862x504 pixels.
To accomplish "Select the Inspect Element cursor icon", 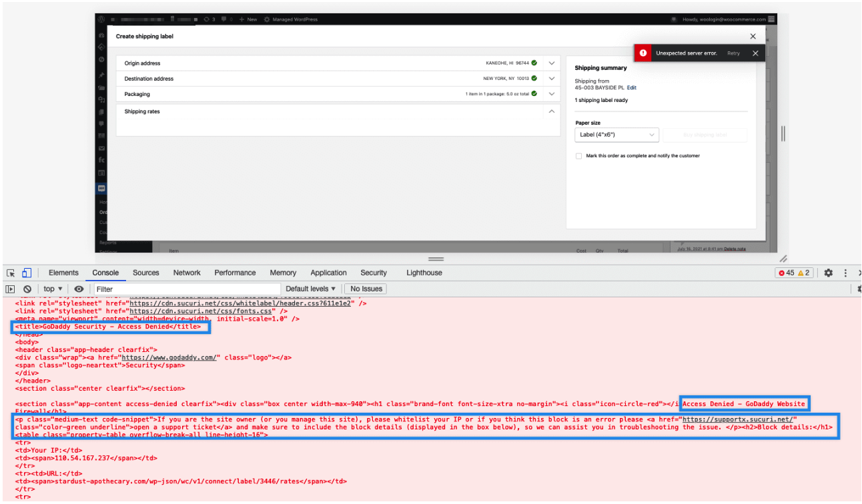I will [x=9, y=273].
